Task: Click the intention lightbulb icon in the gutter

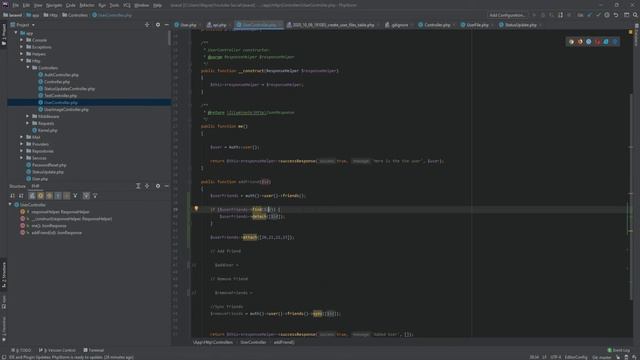Action: (x=196, y=209)
